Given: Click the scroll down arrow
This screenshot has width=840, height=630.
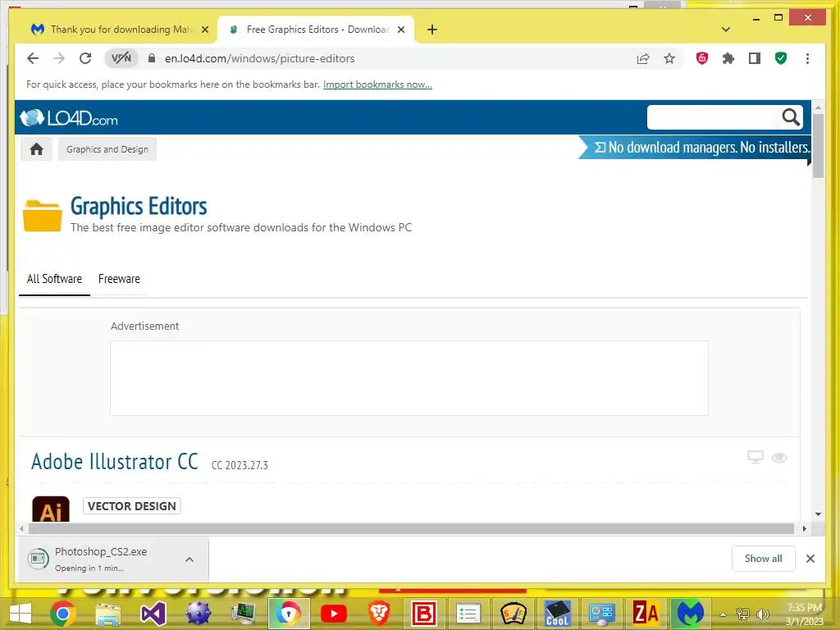Looking at the screenshot, I should pyautogui.click(x=818, y=514).
